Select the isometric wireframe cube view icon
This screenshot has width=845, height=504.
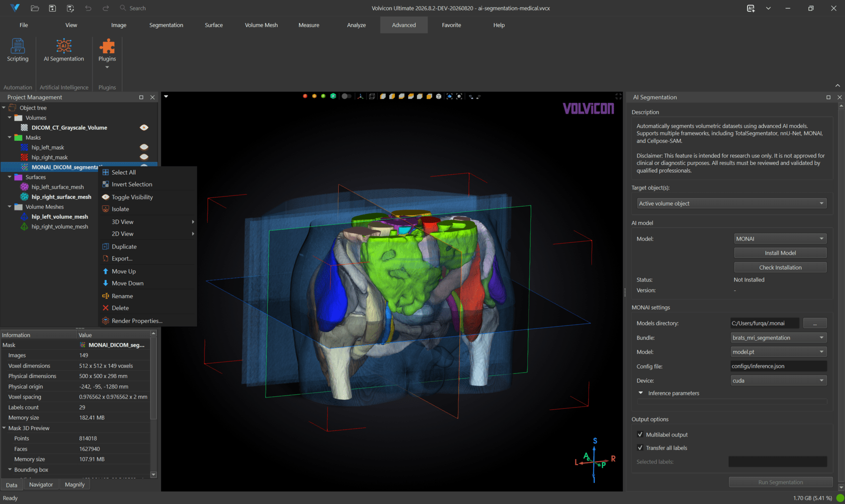[439, 96]
